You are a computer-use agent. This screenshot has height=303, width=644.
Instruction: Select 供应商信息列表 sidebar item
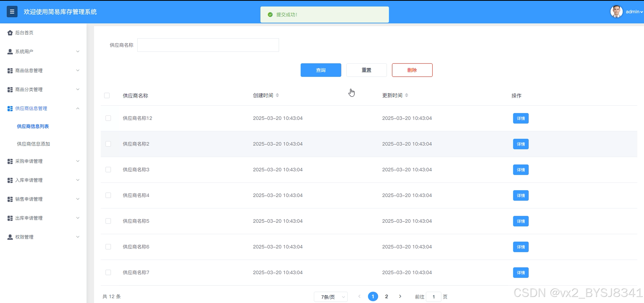(x=33, y=126)
